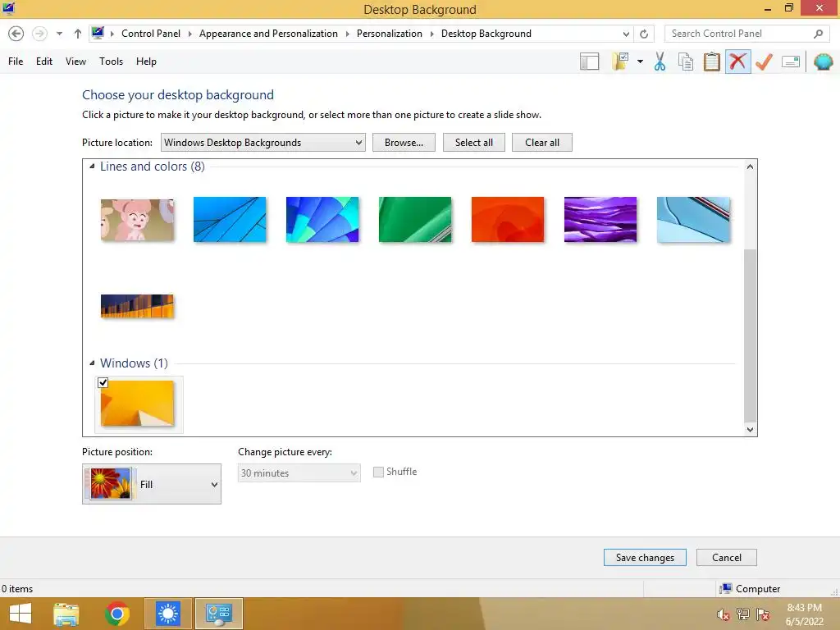Viewport: 840px width, 630px height.
Task: Click the yellow Windows wallpaper thumbnail
Action: [x=137, y=404]
